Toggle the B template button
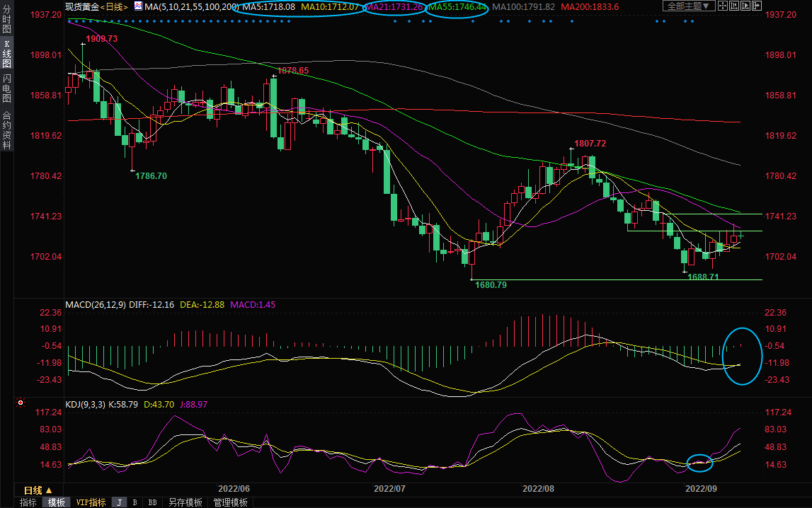The height and width of the screenshot is (508, 812). pyautogui.click(x=135, y=502)
